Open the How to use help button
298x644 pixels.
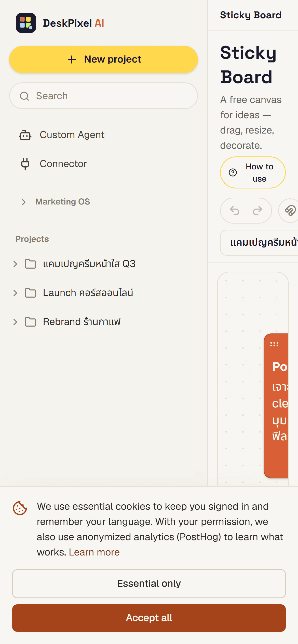pyautogui.click(x=253, y=172)
